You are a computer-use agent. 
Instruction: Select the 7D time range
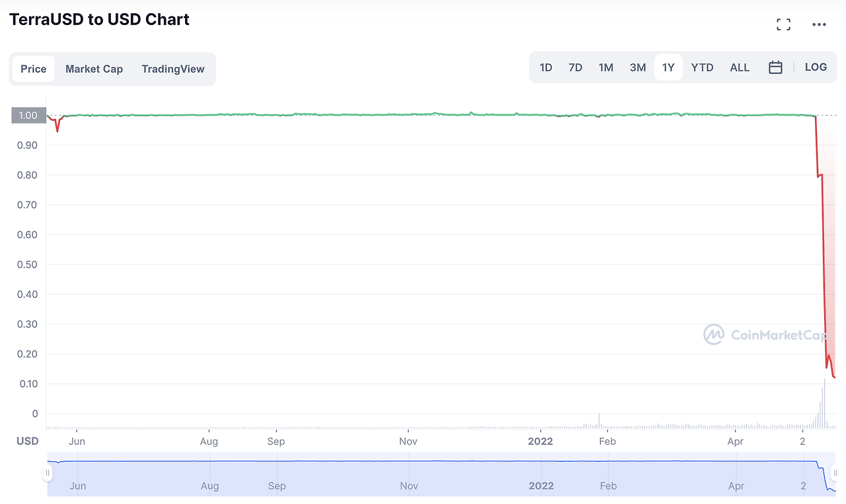[575, 67]
